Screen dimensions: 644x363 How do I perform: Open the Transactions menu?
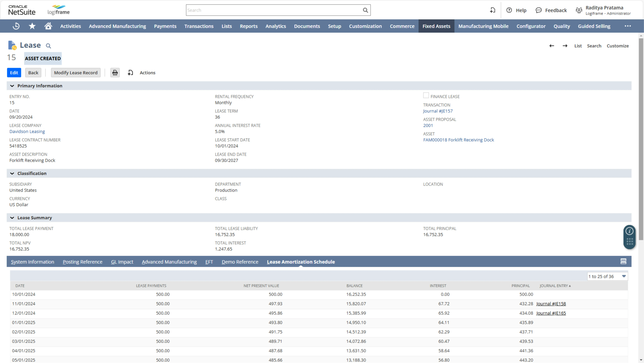(199, 26)
